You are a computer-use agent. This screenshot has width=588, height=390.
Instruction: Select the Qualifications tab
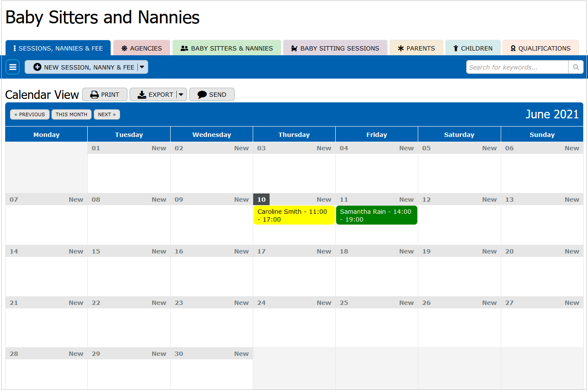(540, 48)
